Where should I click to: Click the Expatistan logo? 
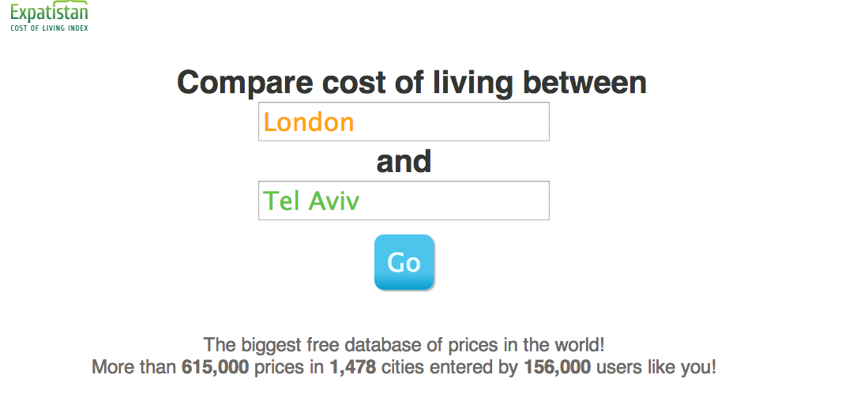click(49, 16)
